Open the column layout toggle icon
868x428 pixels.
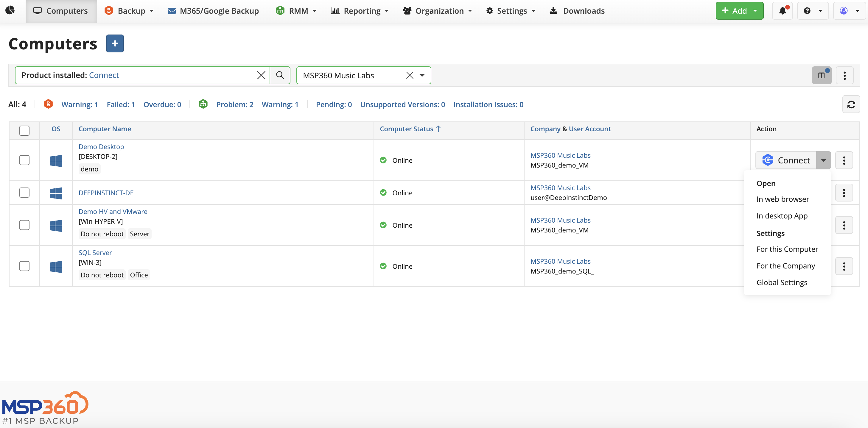(822, 75)
